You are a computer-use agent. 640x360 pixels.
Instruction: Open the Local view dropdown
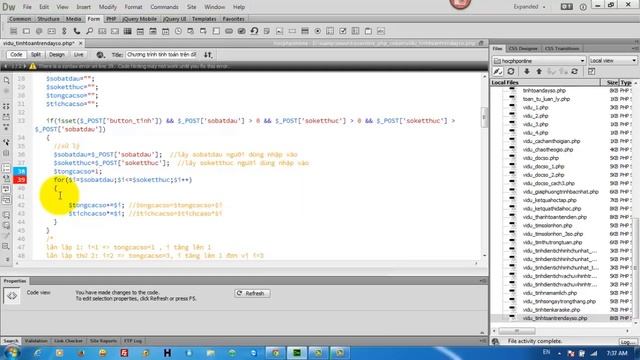[x=613, y=60]
